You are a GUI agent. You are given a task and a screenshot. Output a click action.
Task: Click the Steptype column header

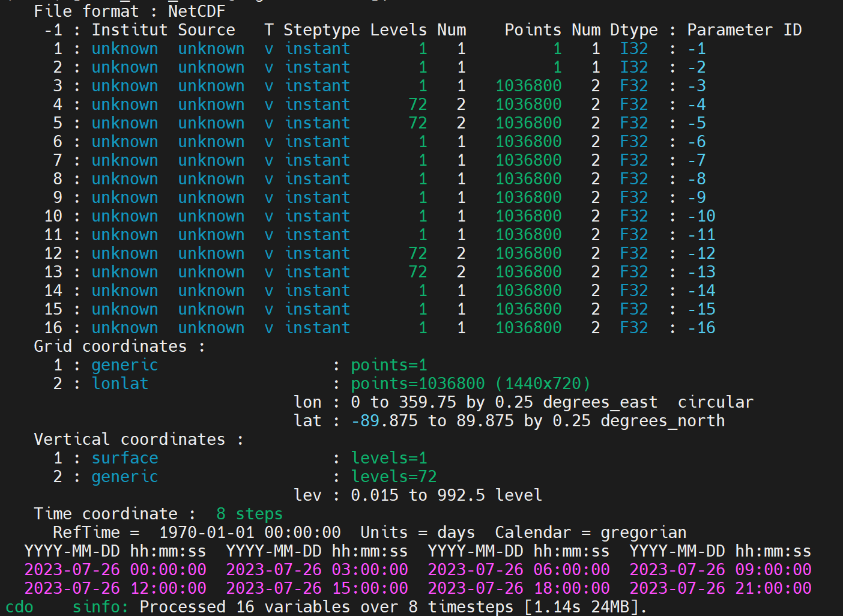[x=321, y=30]
